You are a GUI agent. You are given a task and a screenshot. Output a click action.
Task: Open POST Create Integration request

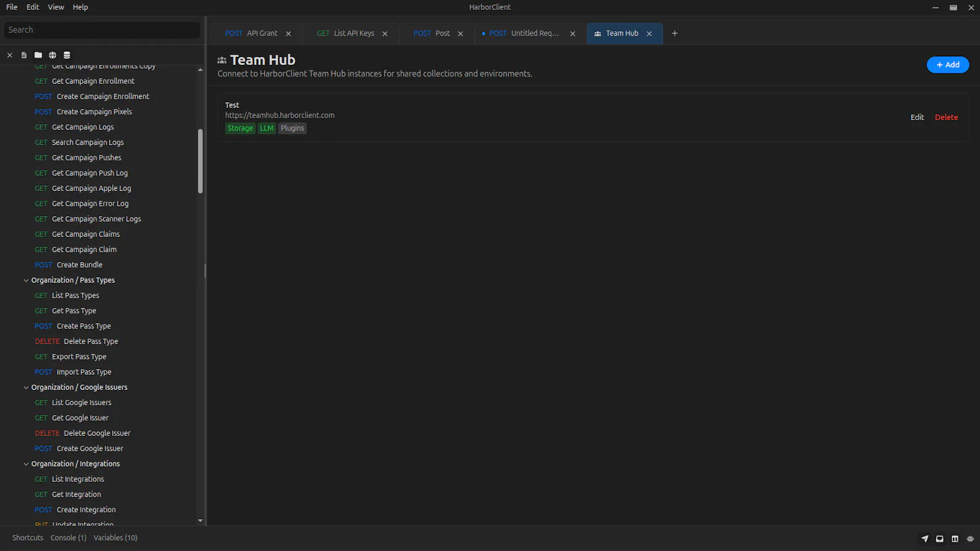(x=75, y=510)
